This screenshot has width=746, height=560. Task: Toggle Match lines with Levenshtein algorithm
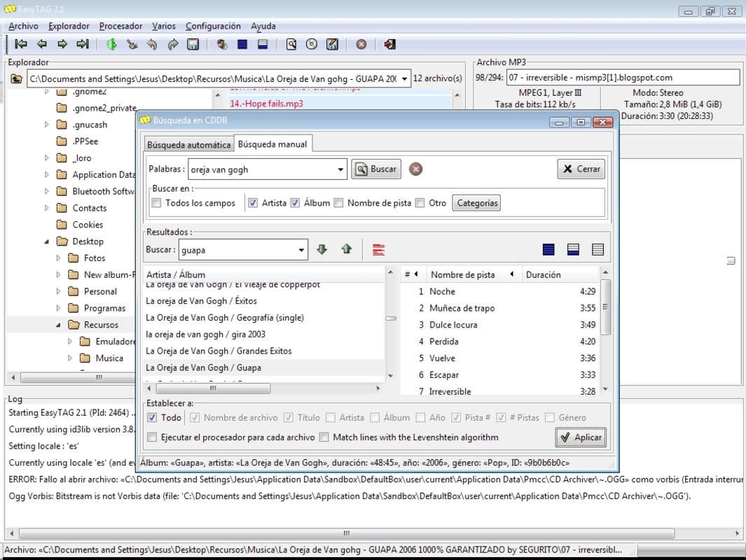324,437
